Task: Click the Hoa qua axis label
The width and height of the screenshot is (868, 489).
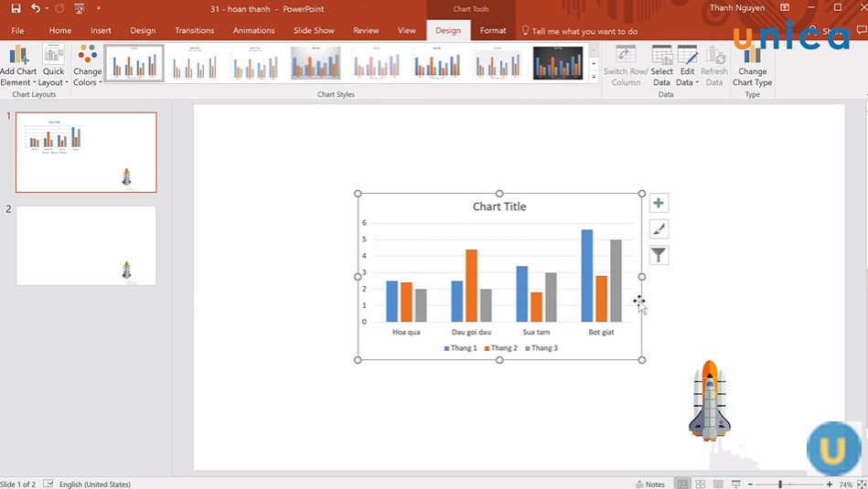Action: point(406,332)
